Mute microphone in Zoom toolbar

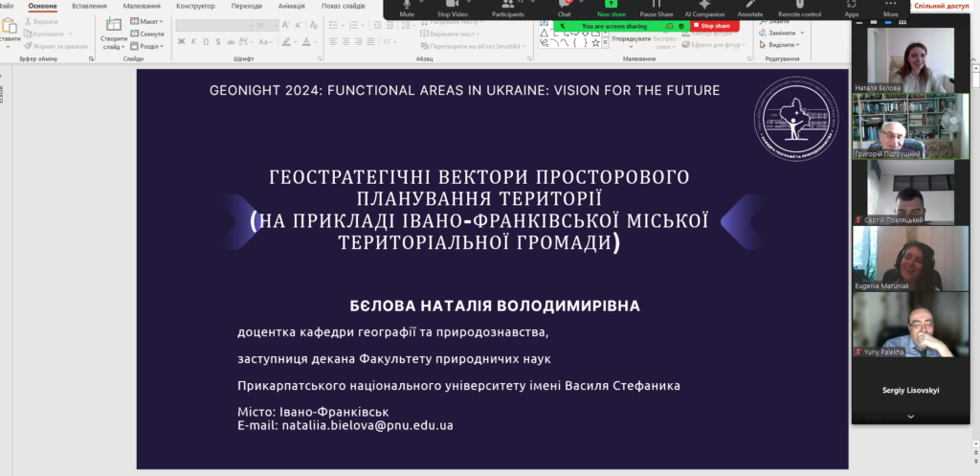407,7
